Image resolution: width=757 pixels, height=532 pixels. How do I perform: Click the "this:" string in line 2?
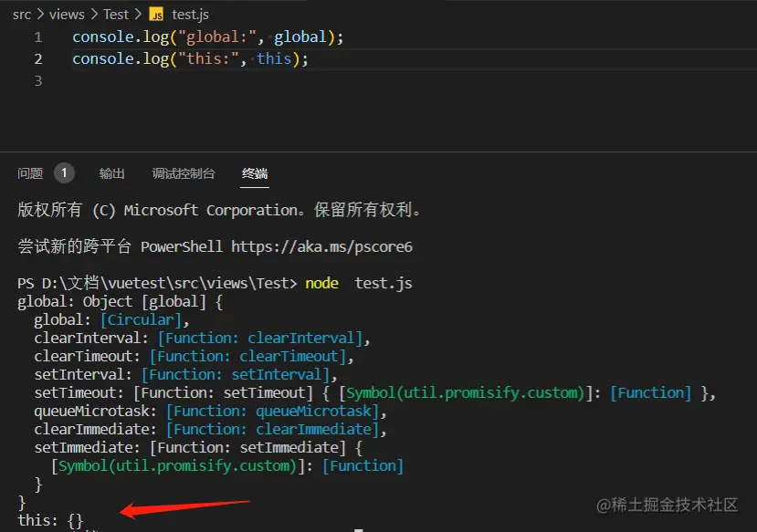(x=208, y=58)
